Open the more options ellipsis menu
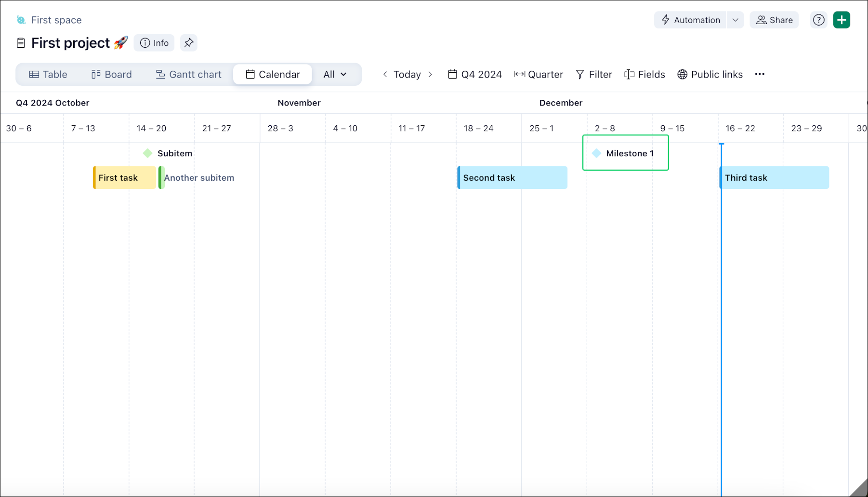The height and width of the screenshot is (497, 868). [x=760, y=74]
